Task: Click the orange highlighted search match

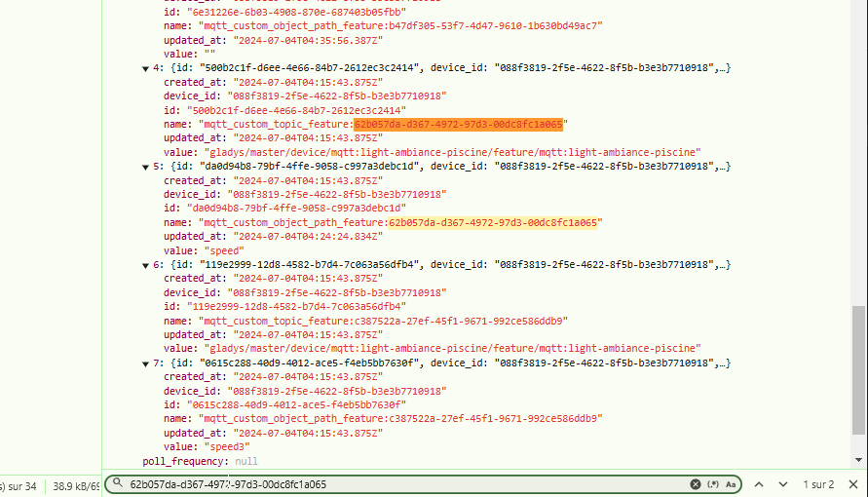Action: click(458, 125)
